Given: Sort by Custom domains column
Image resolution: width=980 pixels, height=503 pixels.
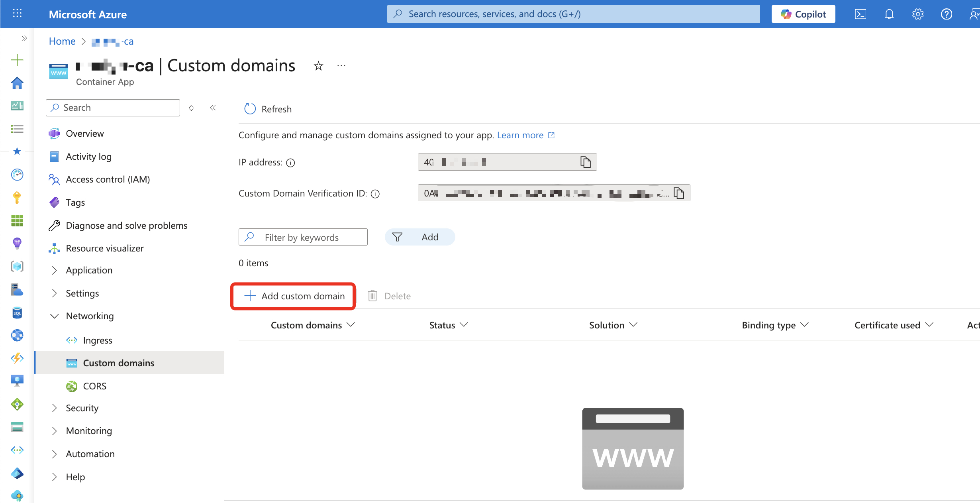Looking at the screenshot, I should tap(313, 325).
